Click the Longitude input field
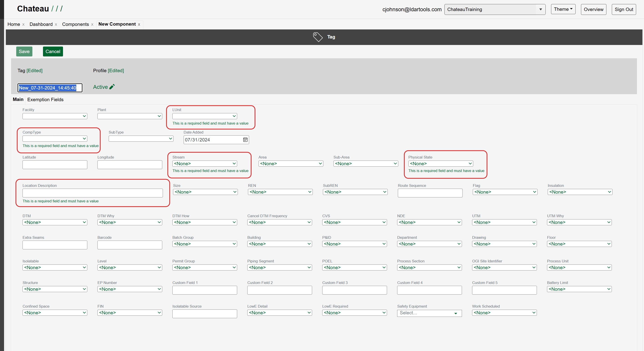 [x=130, y=165]
